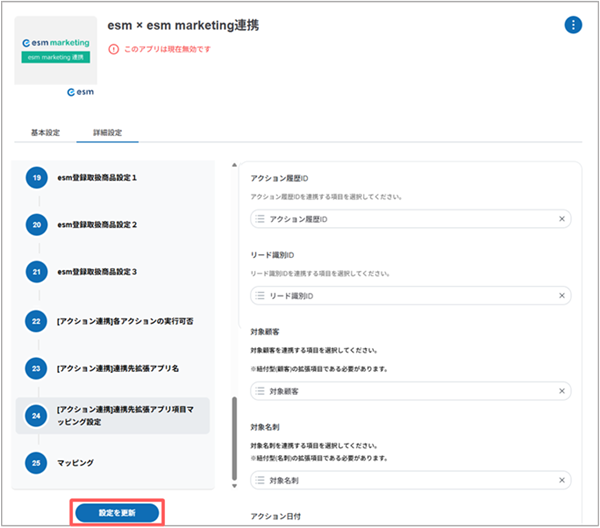Clear the アクション履歴ID field with X

tap(561, 219)
